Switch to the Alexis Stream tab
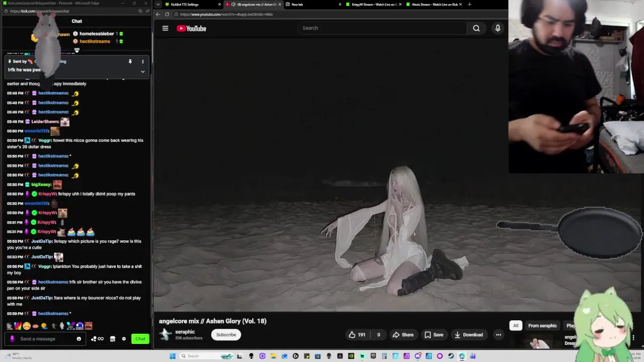The height and width of the screenshot is (362, 644). tap(434, 5)
